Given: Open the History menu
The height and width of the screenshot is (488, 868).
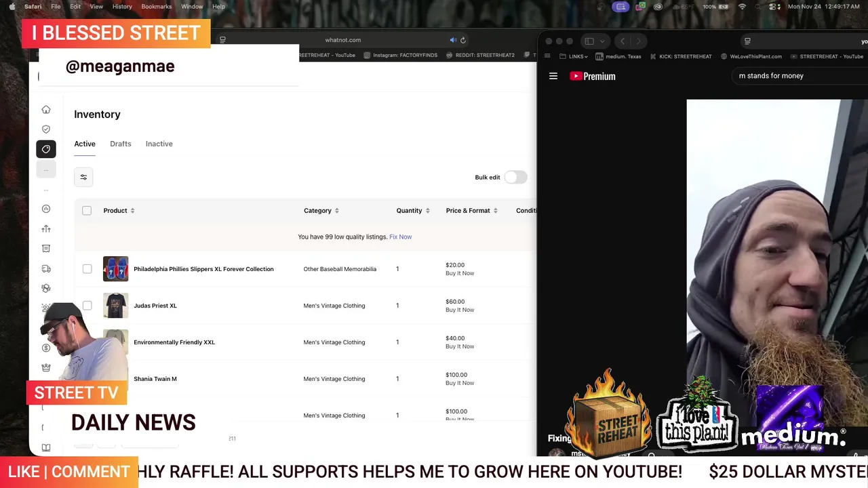Looking at the screenshot, I should (x=122, y=7).
